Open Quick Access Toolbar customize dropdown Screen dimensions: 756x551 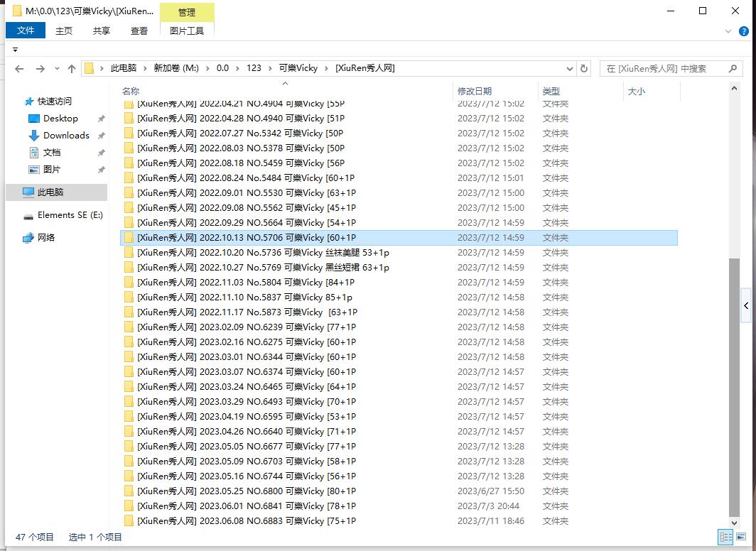[x=15, y=50]
